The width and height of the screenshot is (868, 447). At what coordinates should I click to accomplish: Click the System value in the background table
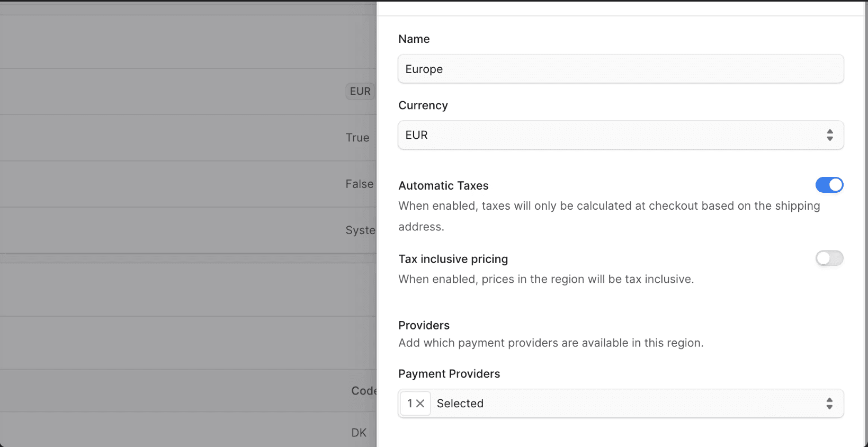pos(361,230)
